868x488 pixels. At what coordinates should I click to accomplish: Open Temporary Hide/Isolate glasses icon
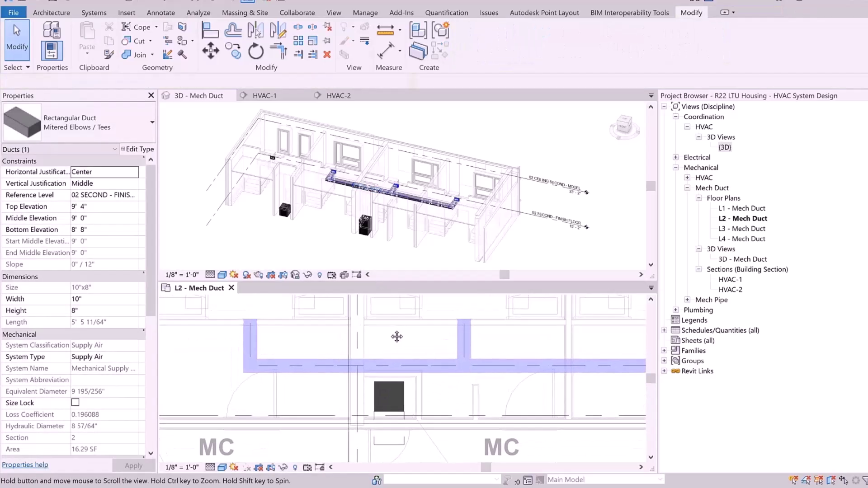(x=307, y=274)
